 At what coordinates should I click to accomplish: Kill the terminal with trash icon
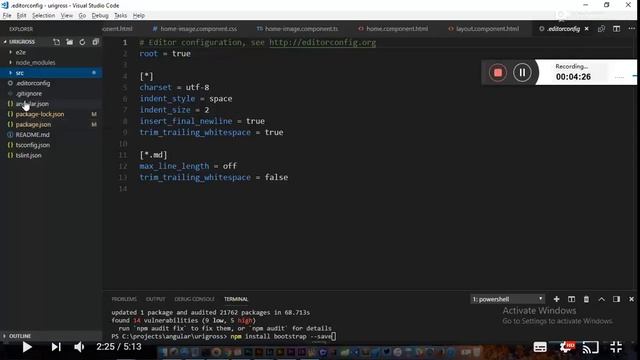(x=586, y=299)
